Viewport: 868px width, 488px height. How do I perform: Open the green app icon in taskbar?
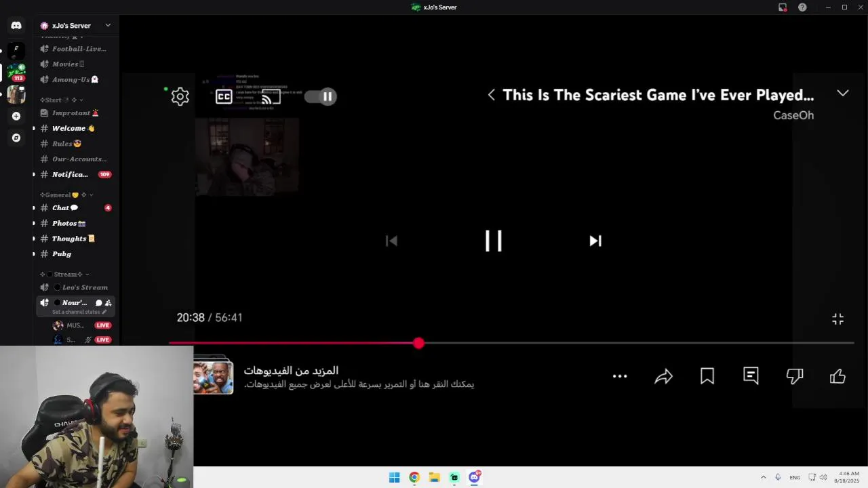click(454, 477)
